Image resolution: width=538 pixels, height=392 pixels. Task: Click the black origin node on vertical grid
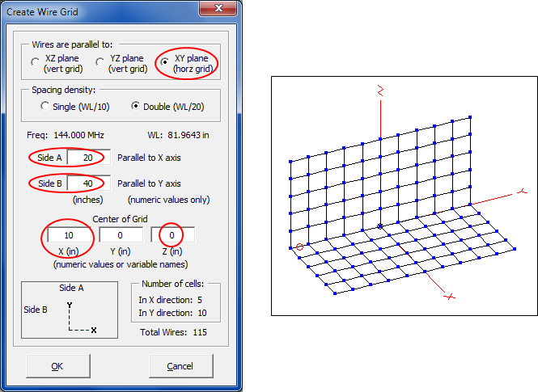[380, 226]
